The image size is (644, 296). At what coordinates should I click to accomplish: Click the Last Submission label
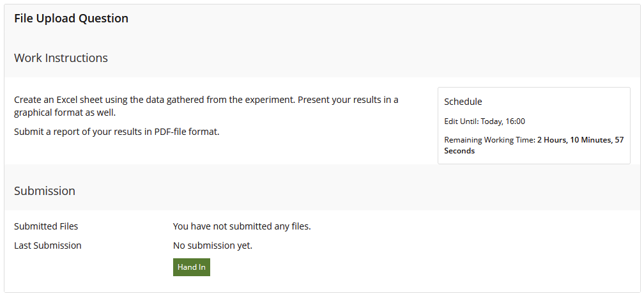coord(48,245)
